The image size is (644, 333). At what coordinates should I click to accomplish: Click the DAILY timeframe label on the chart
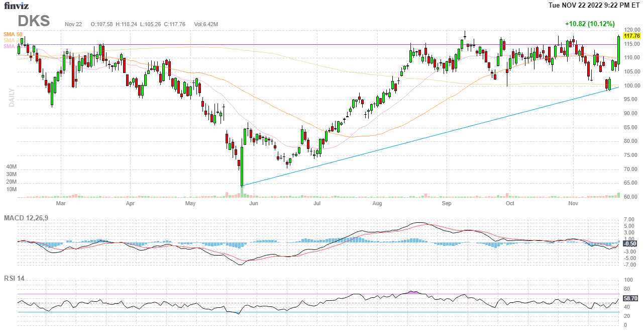(x=12, y=97)
